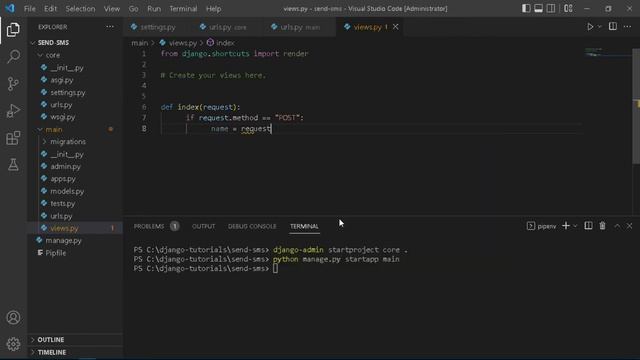640x360 pixels.
Task: Open Customize Layout icon
Action: click(568, 9)
